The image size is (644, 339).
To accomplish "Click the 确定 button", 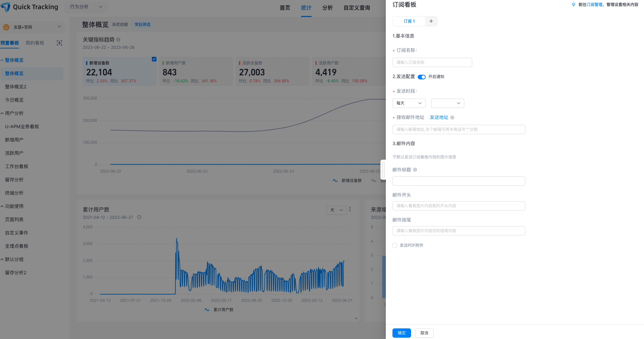I will pyautogui.click(x=402, y=333).
